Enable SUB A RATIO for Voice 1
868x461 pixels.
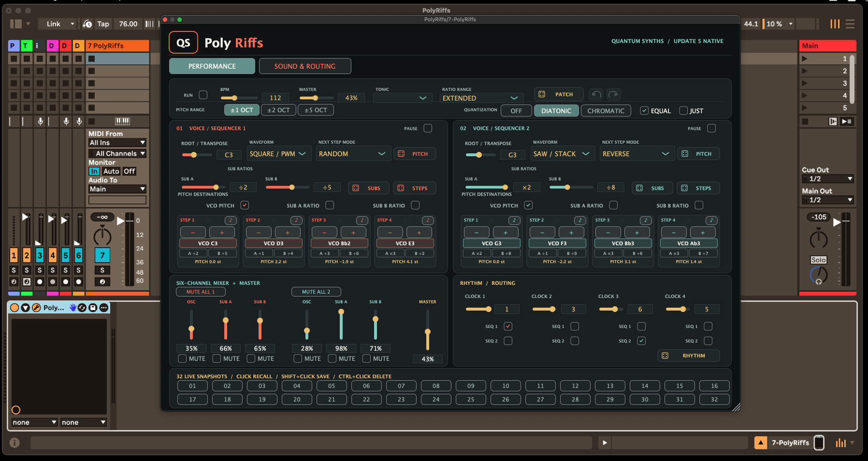click(x=330, y=205)
